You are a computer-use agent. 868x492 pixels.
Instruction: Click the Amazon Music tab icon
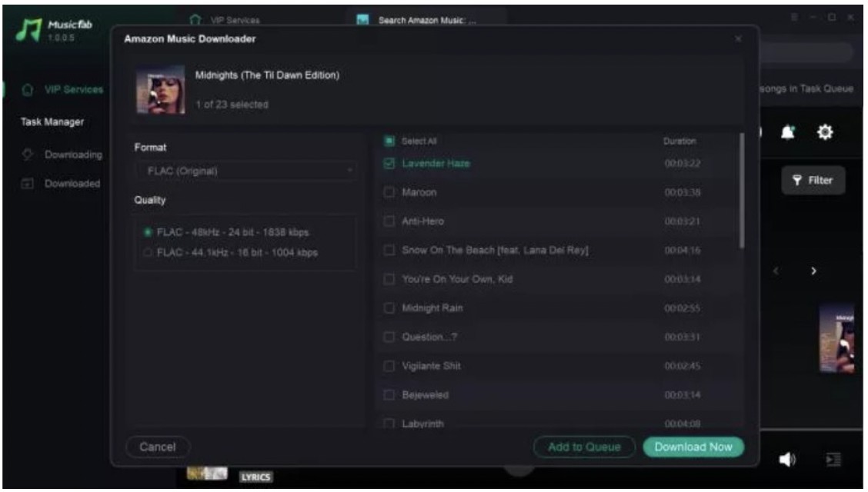click(x=362, y=20)
